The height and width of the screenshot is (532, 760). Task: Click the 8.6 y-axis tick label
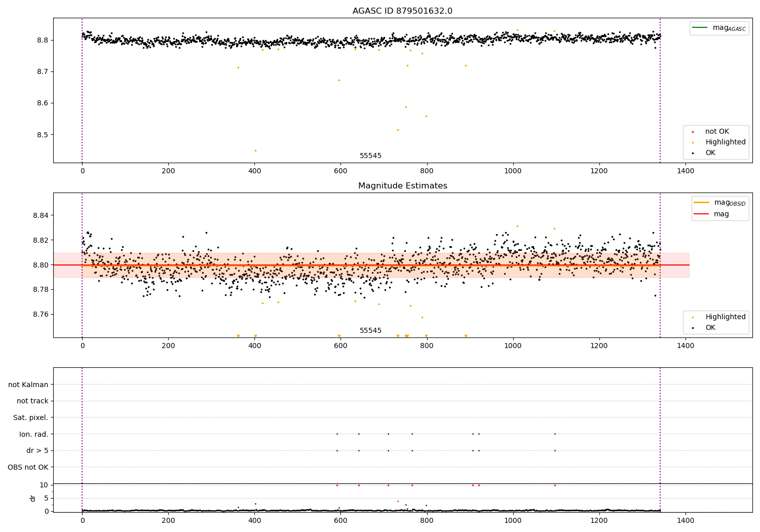tap(43, 103)
